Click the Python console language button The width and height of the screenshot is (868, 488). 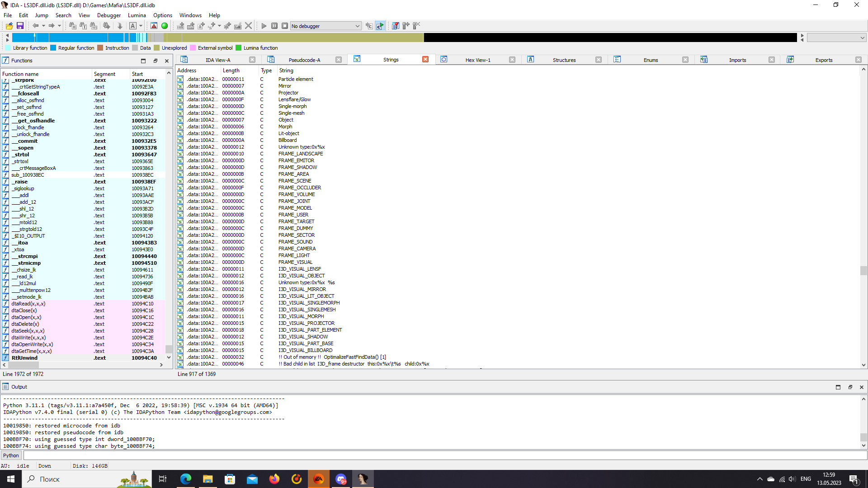(x=11, y=455)
